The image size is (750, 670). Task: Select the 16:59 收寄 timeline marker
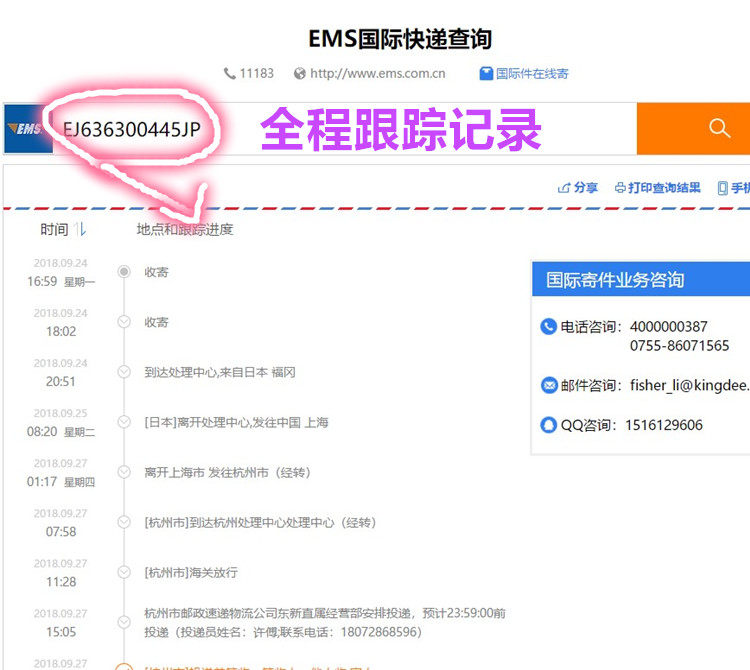click(x=124, y=272)
